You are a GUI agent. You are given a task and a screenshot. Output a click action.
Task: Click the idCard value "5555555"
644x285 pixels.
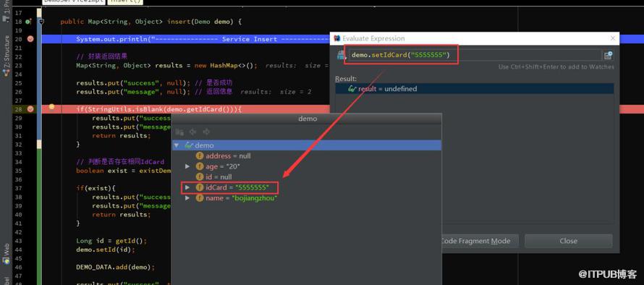[x=253, y=187]
